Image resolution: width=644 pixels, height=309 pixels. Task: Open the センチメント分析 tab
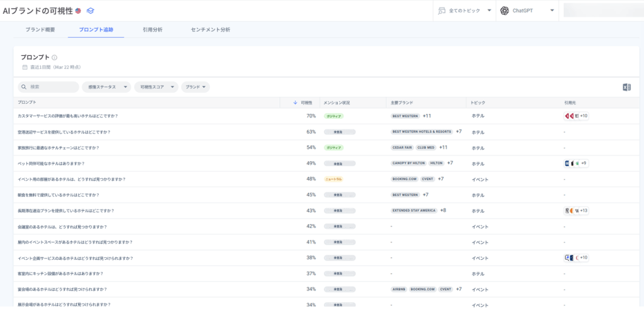pyautogui.click(x=210, y=30)
